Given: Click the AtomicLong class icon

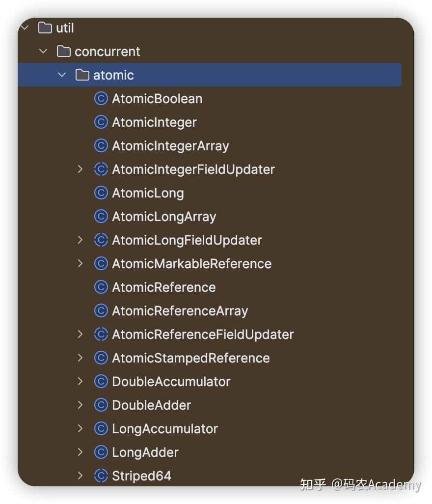Looking at the screenshot, I should click(101, 193).
